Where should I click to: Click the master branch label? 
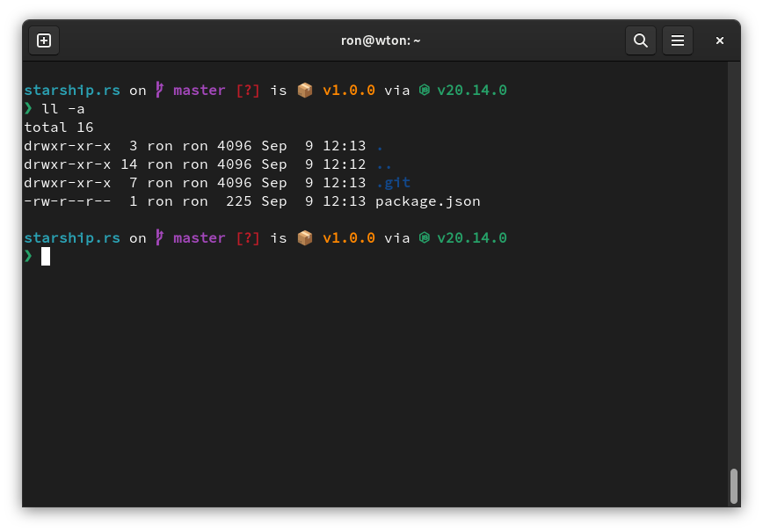(x=200, y=89)
